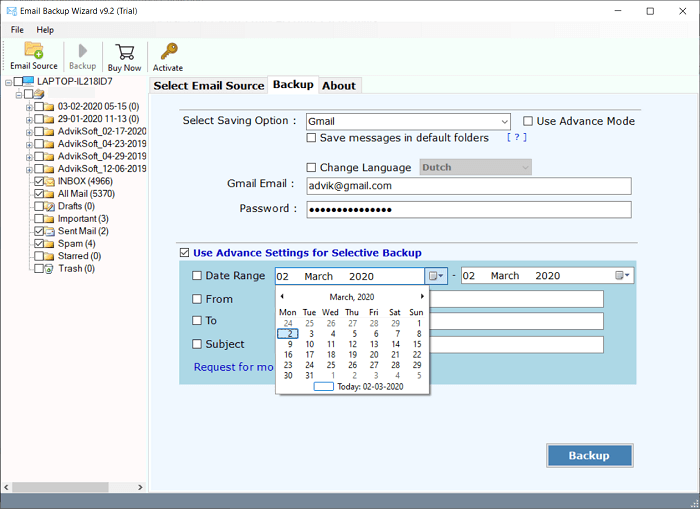Enable the Date Range filter checkbox
700x509 pixels.
197,275
